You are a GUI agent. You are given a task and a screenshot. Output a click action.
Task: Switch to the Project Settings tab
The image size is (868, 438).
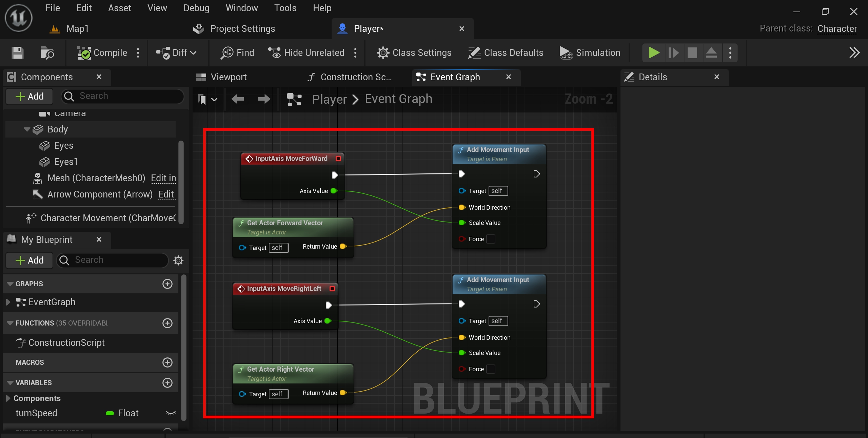234,29
